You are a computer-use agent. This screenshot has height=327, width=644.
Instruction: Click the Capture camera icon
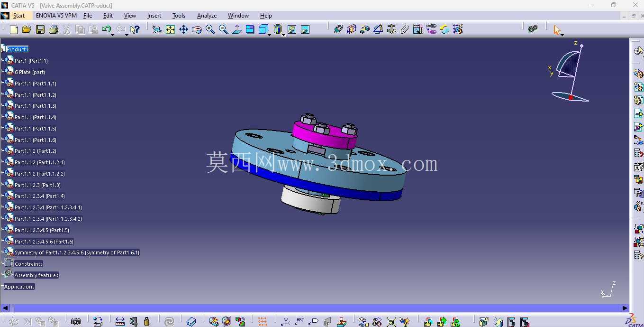(76, 321)
